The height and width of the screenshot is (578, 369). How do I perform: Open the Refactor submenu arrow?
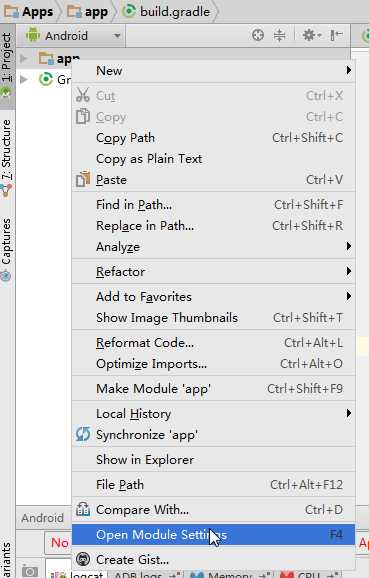(x=348, y=272)
